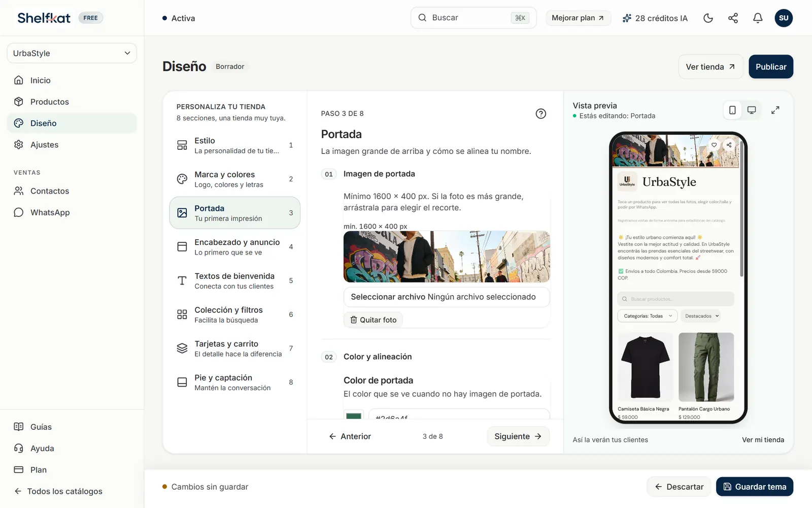Click the share icon in the top bar
The image size is (812, 508).
733,18
